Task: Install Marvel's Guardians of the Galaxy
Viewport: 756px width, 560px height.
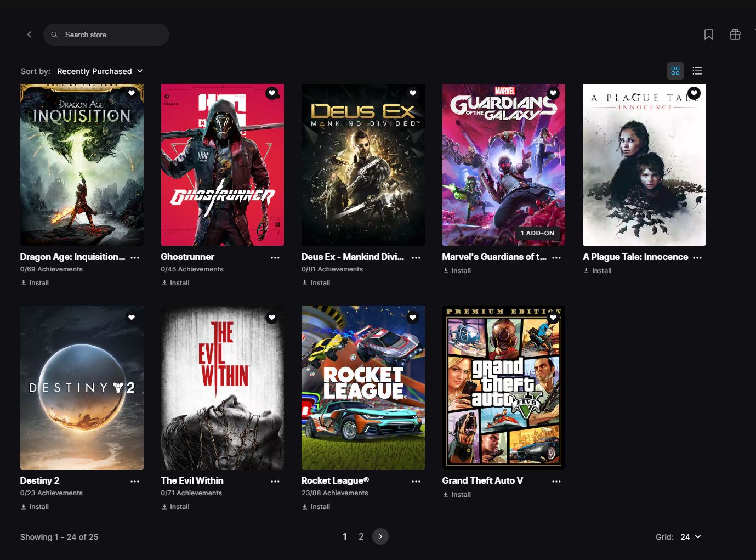Action: coord(457,271)
